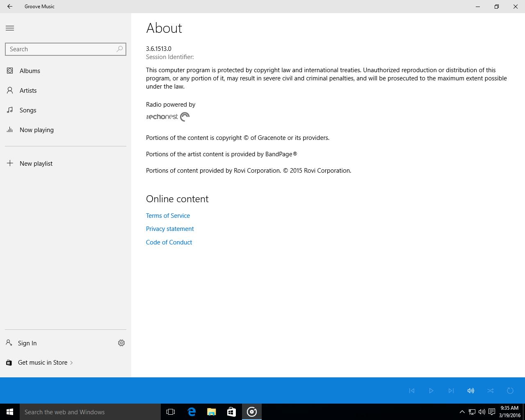Click the Sign In user icon
Viewport: 525px width, 420px height.
tap(9, 343)
